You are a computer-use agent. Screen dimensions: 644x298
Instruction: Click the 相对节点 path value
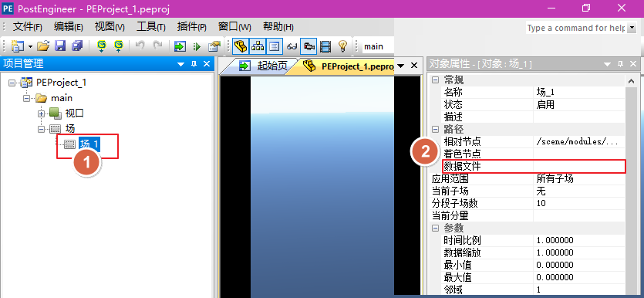pyautogui.click(x=579, y=142)
